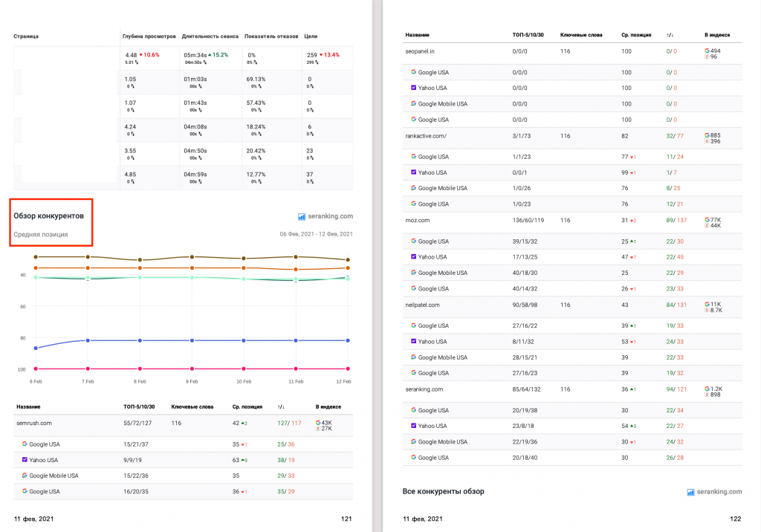Screen dimensions: 761x532
Task: Click rankactive.com/ site name
Action: click(x=426, y=136)
